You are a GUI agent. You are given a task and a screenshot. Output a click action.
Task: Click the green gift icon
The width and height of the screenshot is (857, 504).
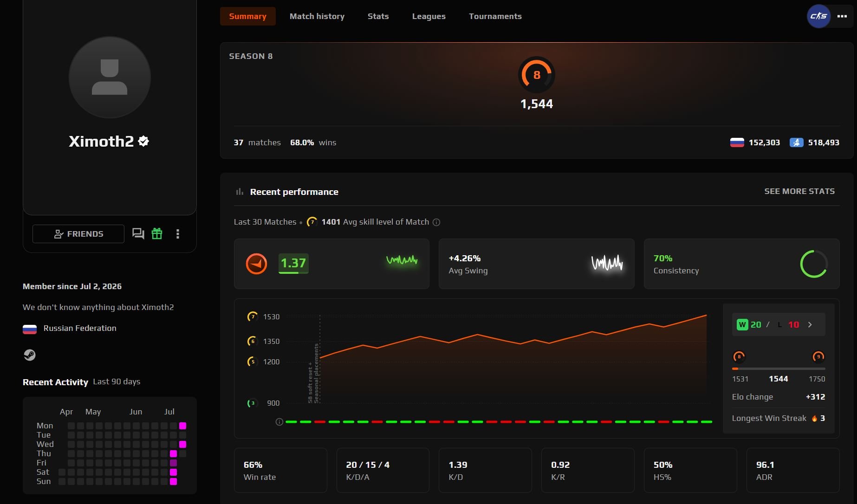pos(157,233)
